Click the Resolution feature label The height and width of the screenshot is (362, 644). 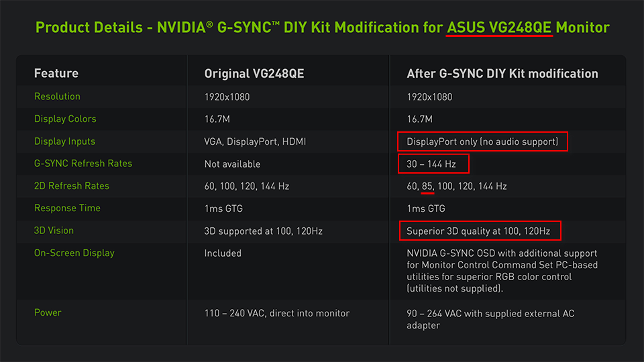[57, 97]
